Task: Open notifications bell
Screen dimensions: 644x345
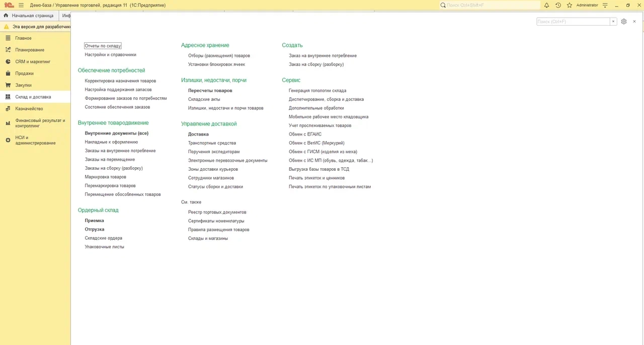Action: tap(546, 5)
